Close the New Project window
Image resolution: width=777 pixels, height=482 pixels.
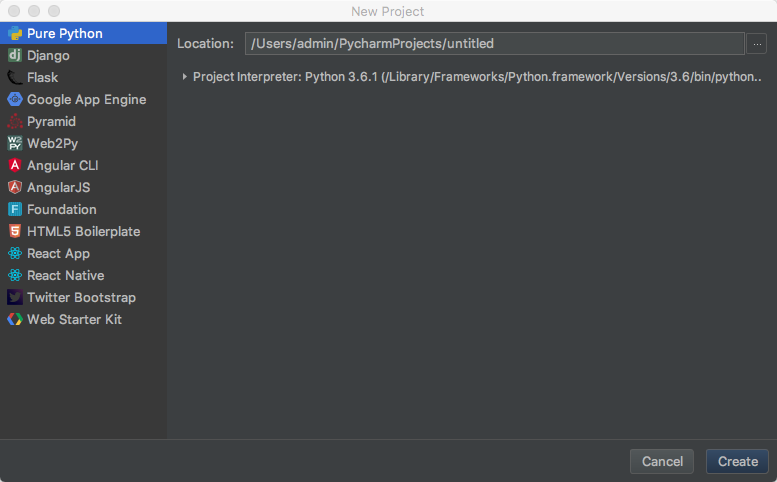[14, 10]
